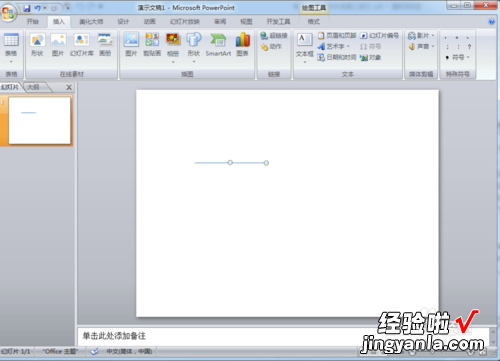The image size is (500, 361).
Task: Open the undo history dropdown arrow
Action: [x=45, y=8]
